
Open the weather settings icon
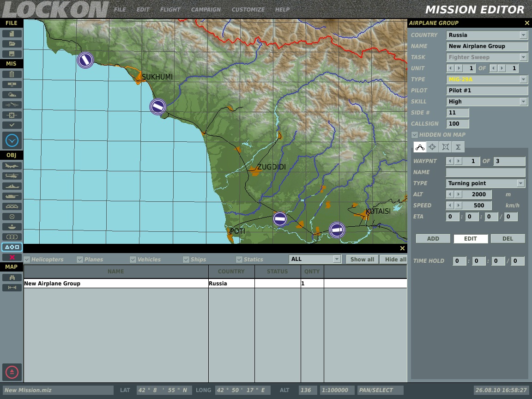[x=12, y=95]
